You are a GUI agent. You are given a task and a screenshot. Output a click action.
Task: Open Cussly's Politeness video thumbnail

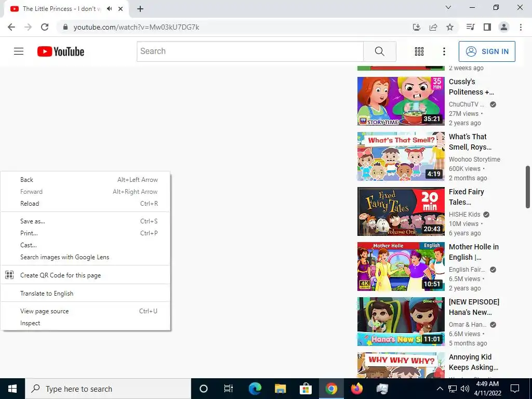coord(401,101)
